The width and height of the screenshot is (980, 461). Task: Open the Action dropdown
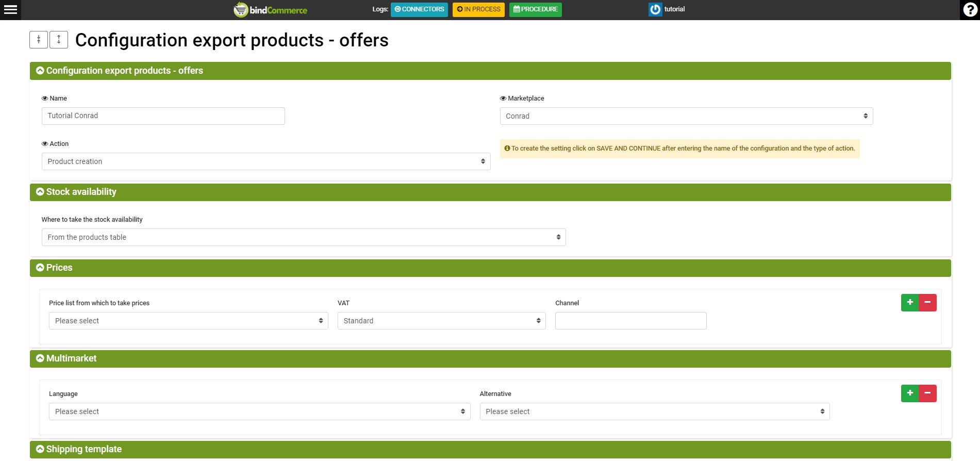point(265,161)
